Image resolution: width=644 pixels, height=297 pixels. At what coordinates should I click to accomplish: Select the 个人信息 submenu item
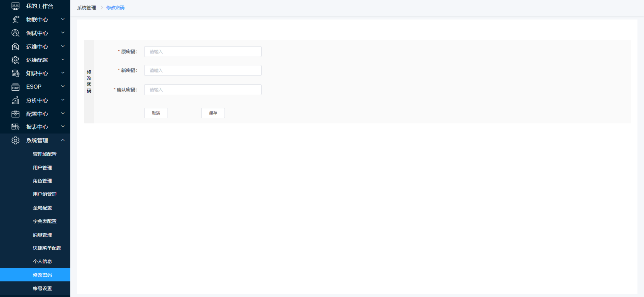[x=42, y=261]
